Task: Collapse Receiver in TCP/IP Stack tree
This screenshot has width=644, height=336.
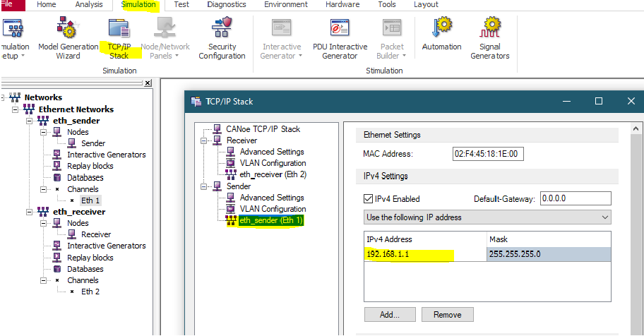Action: tap(203, 140)
